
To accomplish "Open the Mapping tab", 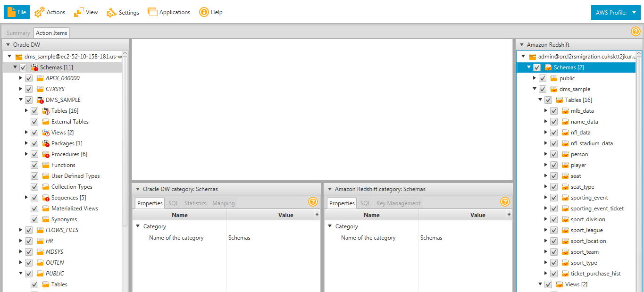I will pos(224,203).
